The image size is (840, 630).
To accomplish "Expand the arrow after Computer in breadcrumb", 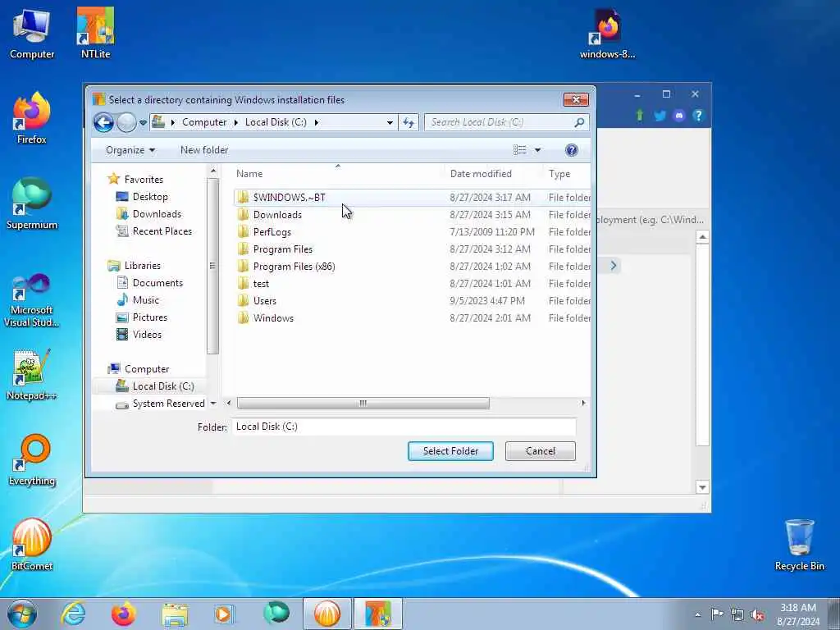I will [235, 122].
